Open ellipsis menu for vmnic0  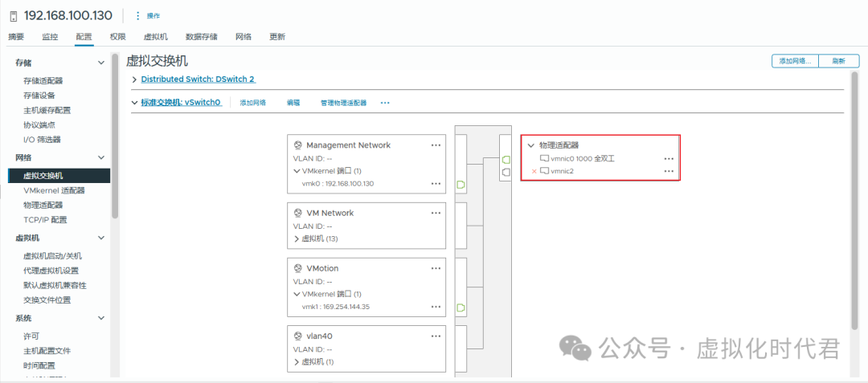tap(669, 159)
